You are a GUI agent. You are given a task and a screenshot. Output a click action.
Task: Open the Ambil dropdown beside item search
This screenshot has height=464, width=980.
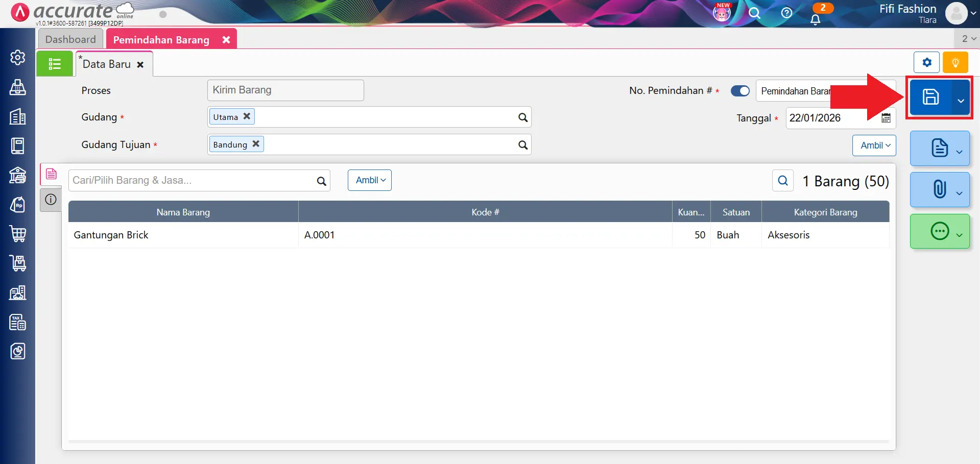370,180
